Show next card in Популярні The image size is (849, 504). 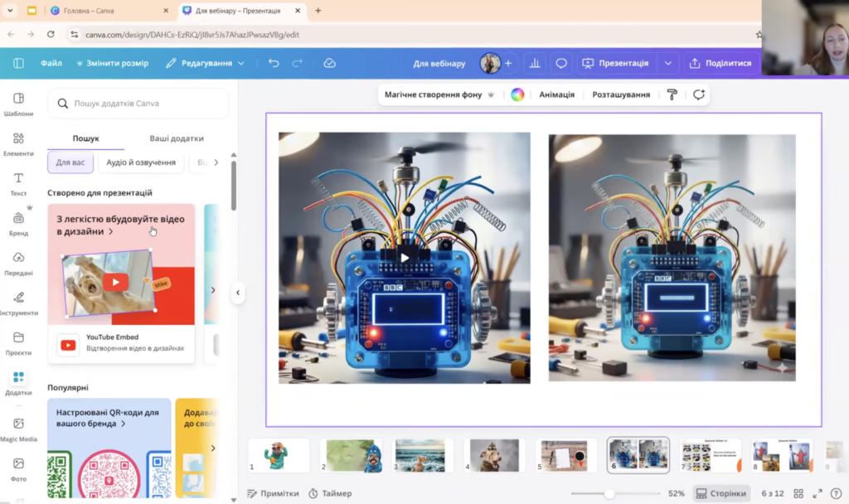click(213, 448)
